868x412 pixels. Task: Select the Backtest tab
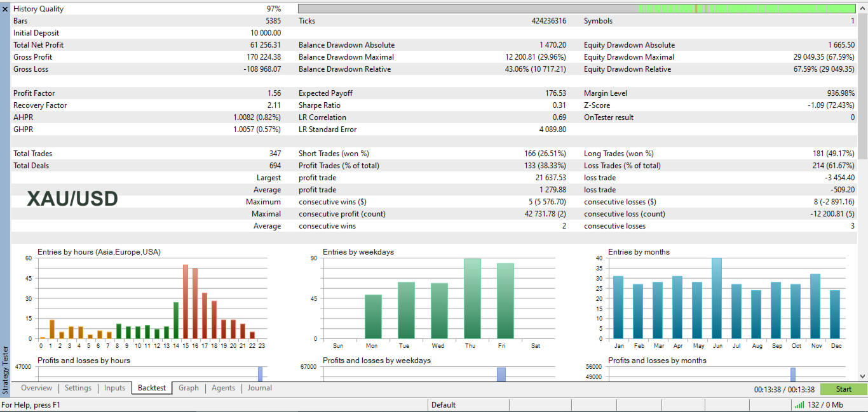pyautogui.click(x=152, y=388)
